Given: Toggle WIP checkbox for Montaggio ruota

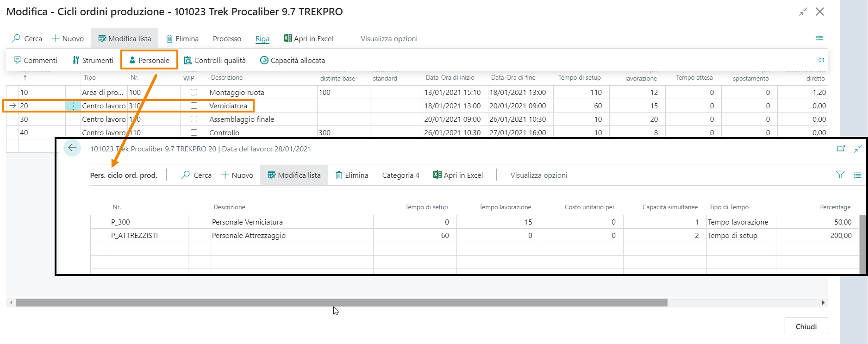Looking at the screenshot, I should 194,92.
